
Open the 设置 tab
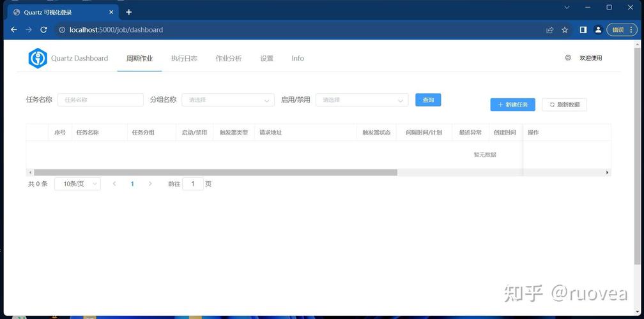click(x=266, y=58)
